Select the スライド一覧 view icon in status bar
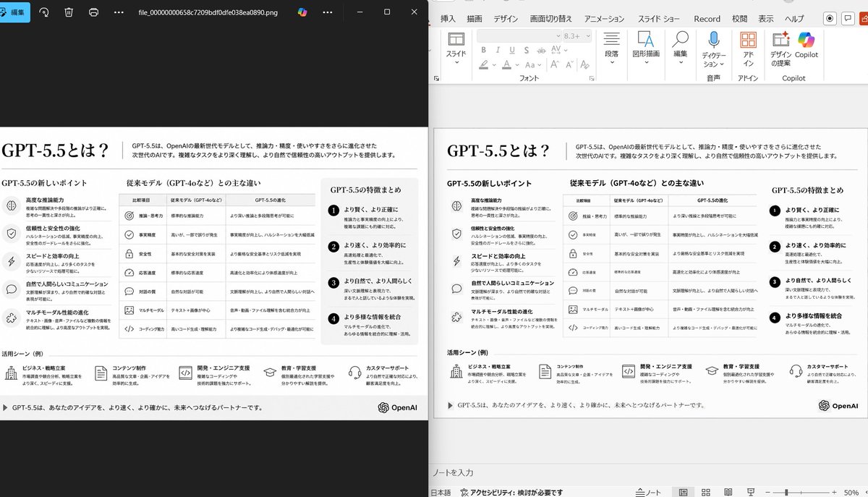 click(706, 490)
